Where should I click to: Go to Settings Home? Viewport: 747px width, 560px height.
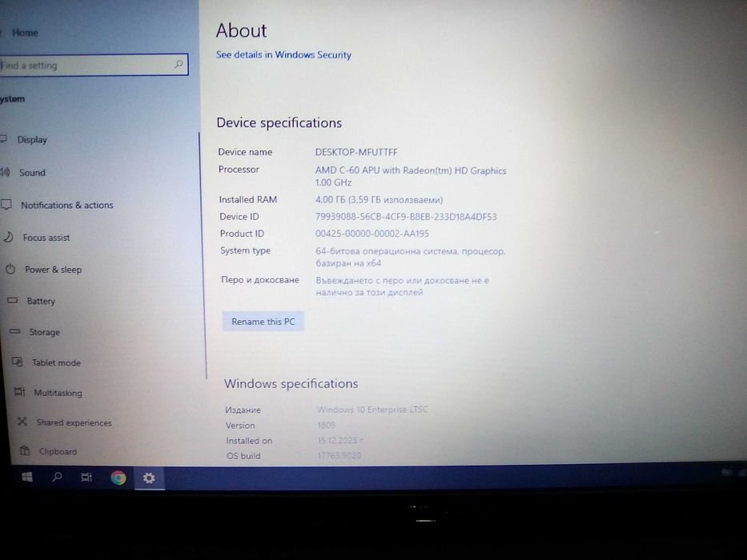click(25, 33)
